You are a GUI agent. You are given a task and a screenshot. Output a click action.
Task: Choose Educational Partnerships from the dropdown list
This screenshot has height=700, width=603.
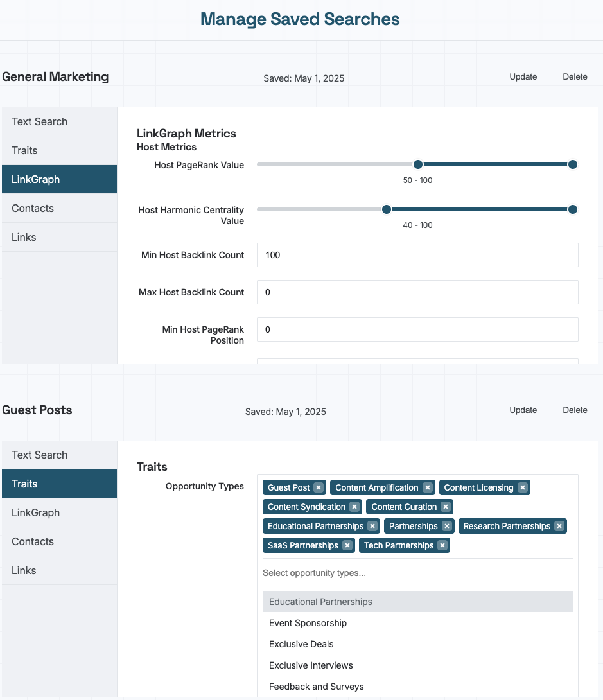point(418,602)
